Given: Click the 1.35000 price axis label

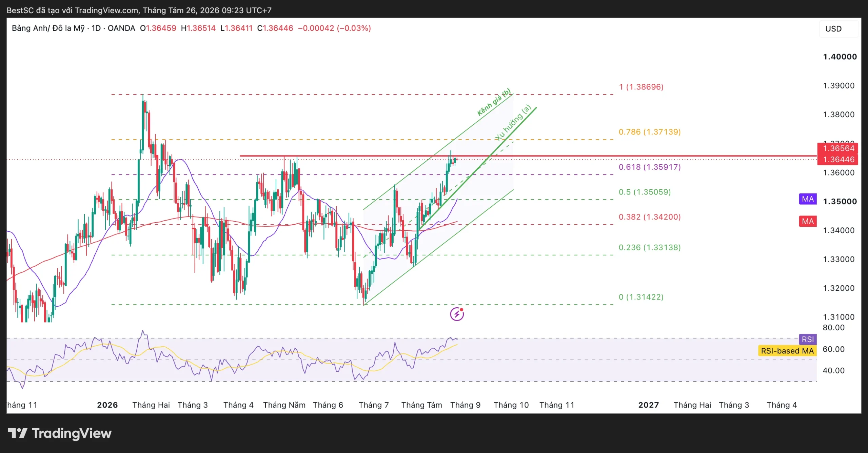Looking at the screenshot, I should (x=840, y=202).
